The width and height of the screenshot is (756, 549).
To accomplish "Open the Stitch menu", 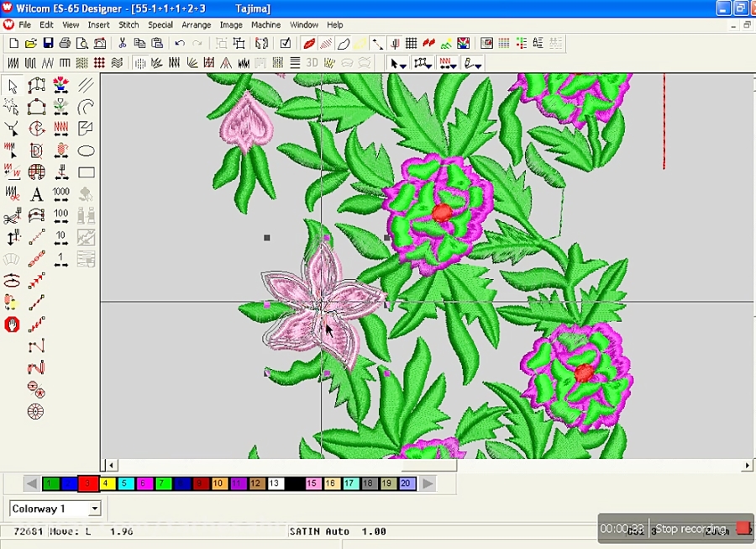I will (129, 24).
